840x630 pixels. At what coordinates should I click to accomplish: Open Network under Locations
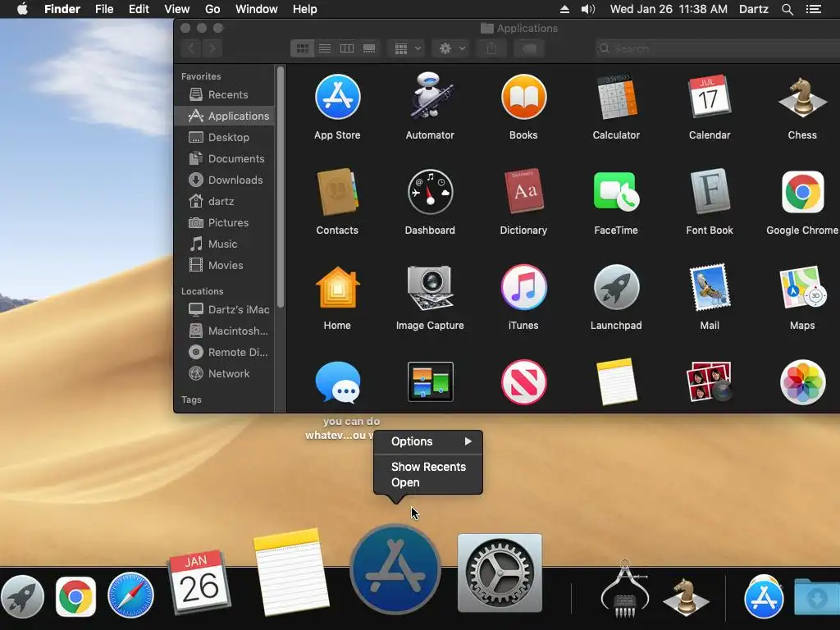click(225, 373)
